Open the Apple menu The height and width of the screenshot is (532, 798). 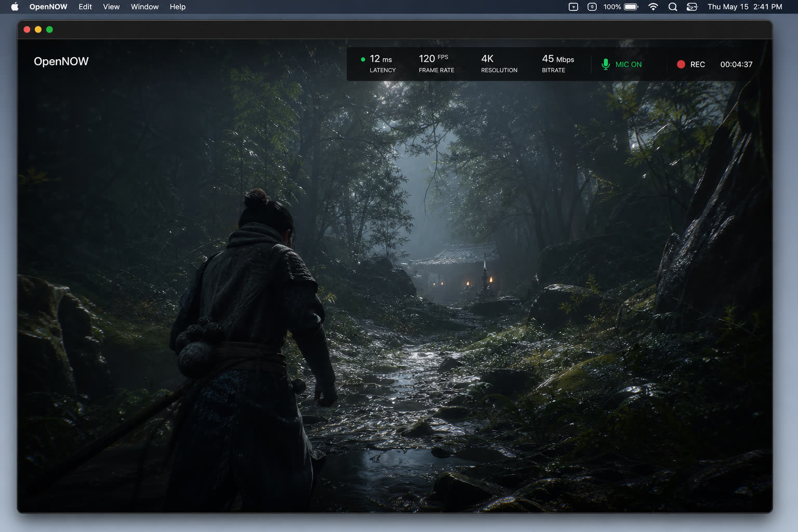(15, 7)
